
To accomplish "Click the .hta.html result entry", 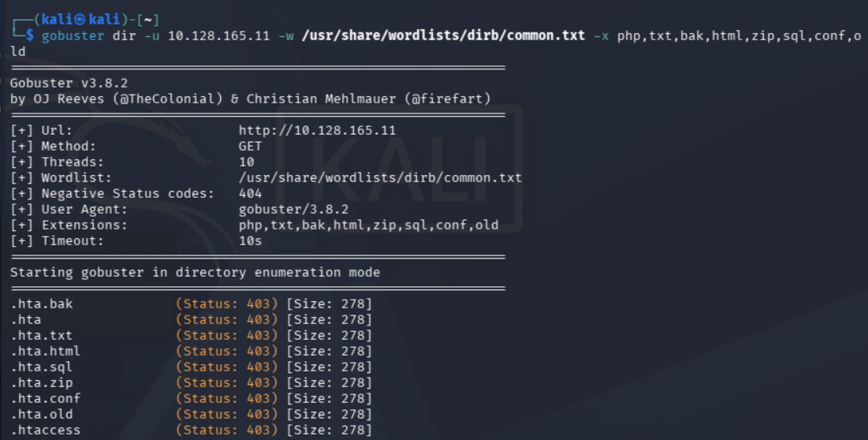I will (x=46, y=352).
